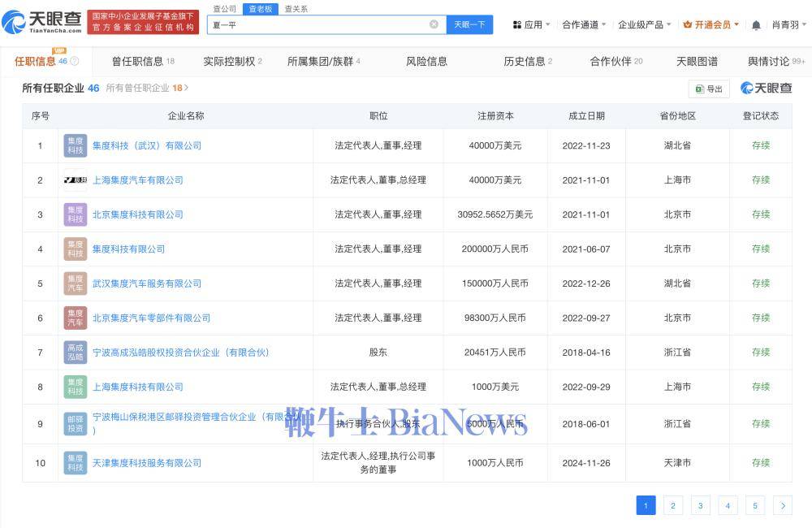812x528 pixels.
Task: Click the Excel export 导出 button
Action: tap(709, 89)
